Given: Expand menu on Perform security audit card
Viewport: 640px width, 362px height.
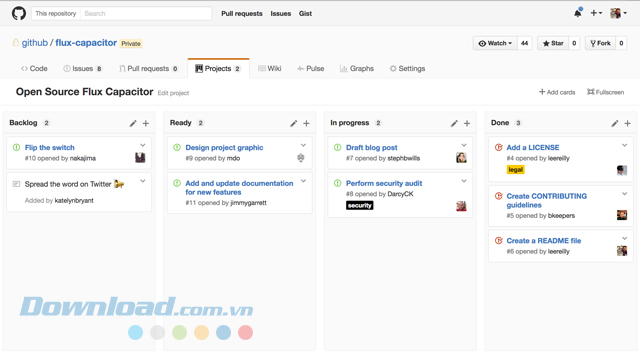Looking at the screenshot, I should (x=464, y=181).
